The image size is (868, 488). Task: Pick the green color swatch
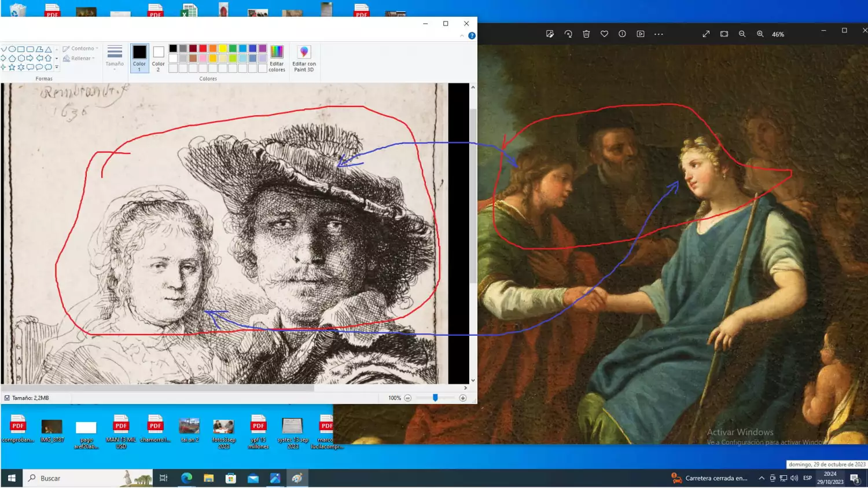[x=233, y=49]
